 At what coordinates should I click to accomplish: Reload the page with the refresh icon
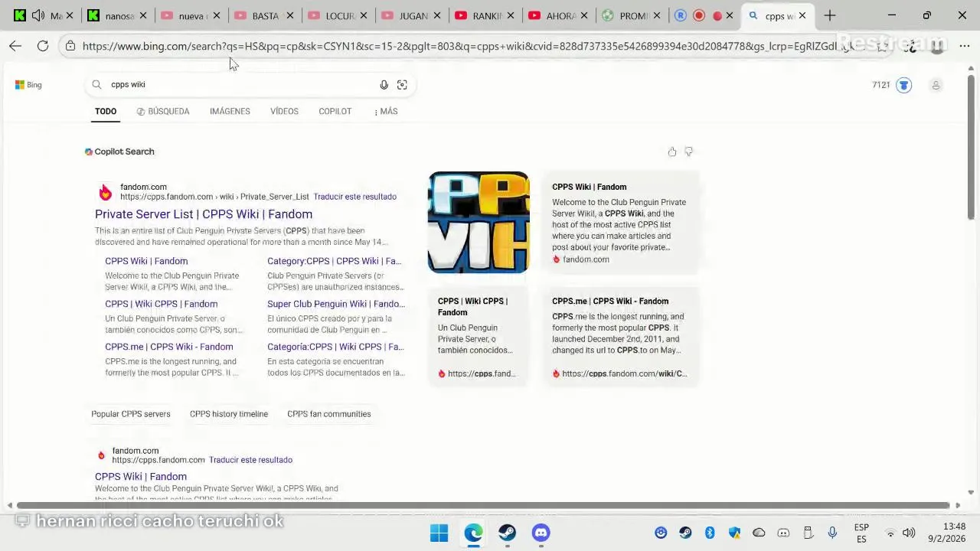click(43, 46)
